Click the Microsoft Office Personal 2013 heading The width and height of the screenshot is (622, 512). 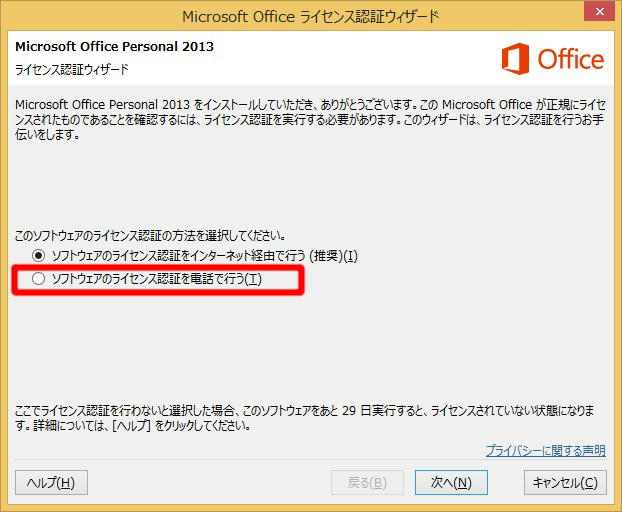114,46
